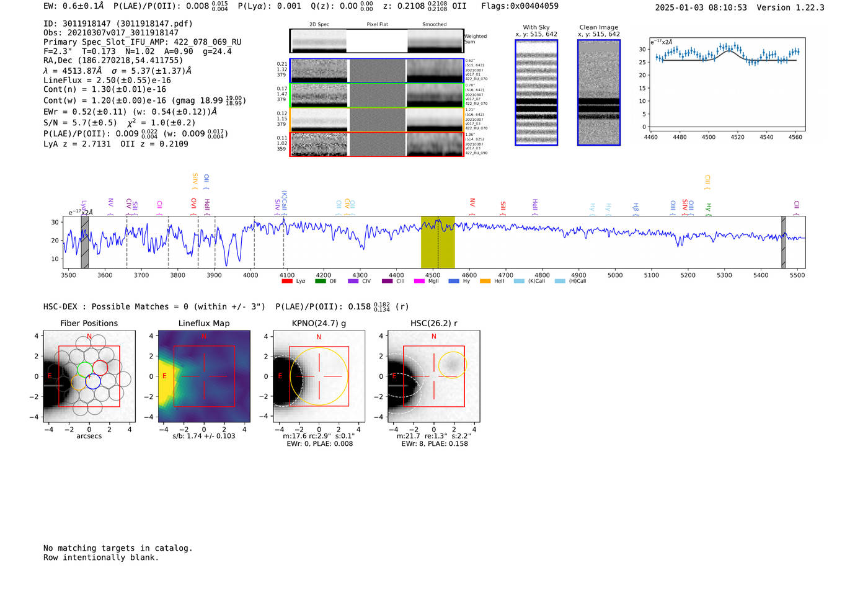The width and height of the screenshot is (868, 591).
Task: Click the red Lyα legend swatch
Action: (286, 281)
